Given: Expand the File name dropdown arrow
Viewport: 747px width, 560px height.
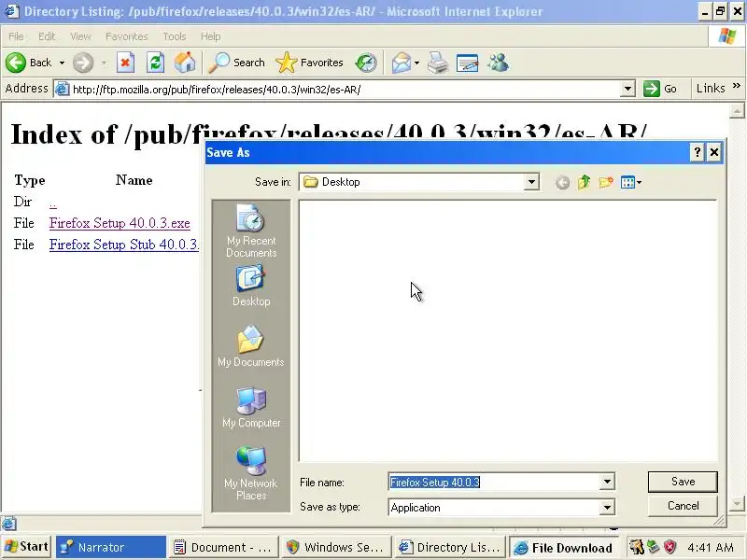Looking at the screenshot, I should pos(607,482).
